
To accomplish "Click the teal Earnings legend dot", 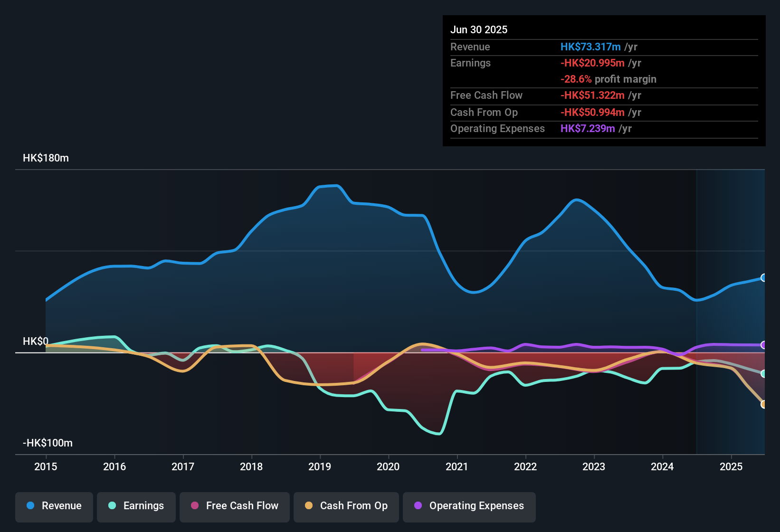I will tap(112, 506).
